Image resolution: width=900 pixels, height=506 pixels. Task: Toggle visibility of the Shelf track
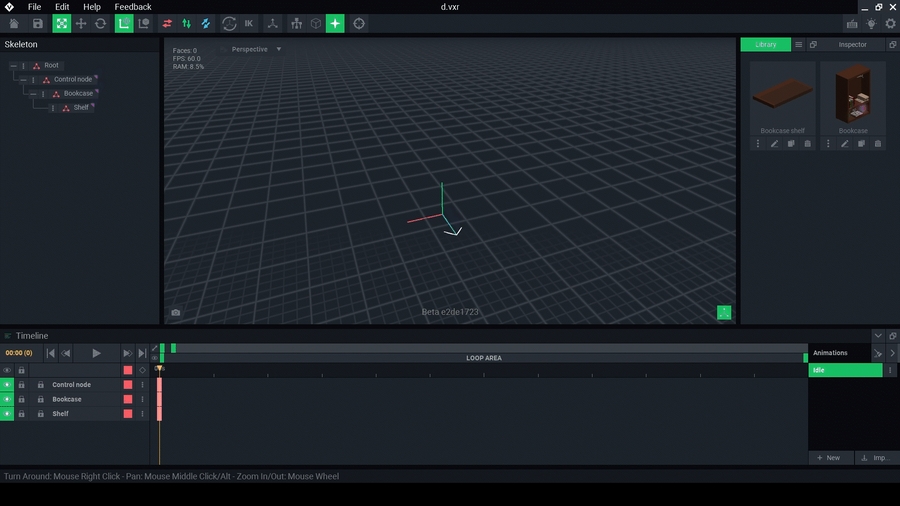[7, 414]
